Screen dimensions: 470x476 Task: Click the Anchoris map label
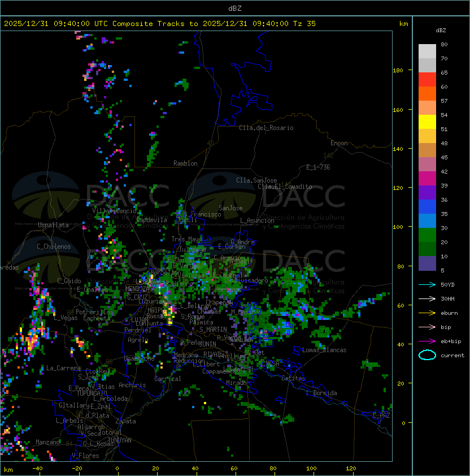(x=132, y=385)
